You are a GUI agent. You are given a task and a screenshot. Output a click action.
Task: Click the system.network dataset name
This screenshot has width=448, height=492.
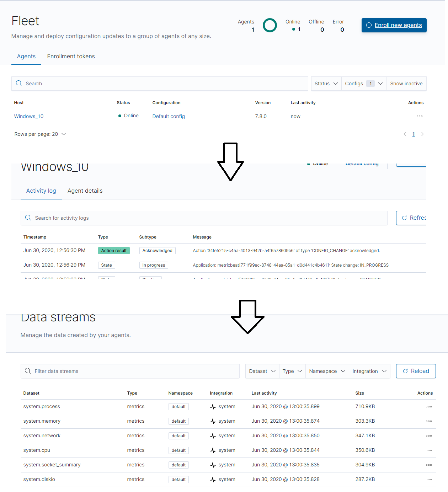click(42, 435)
